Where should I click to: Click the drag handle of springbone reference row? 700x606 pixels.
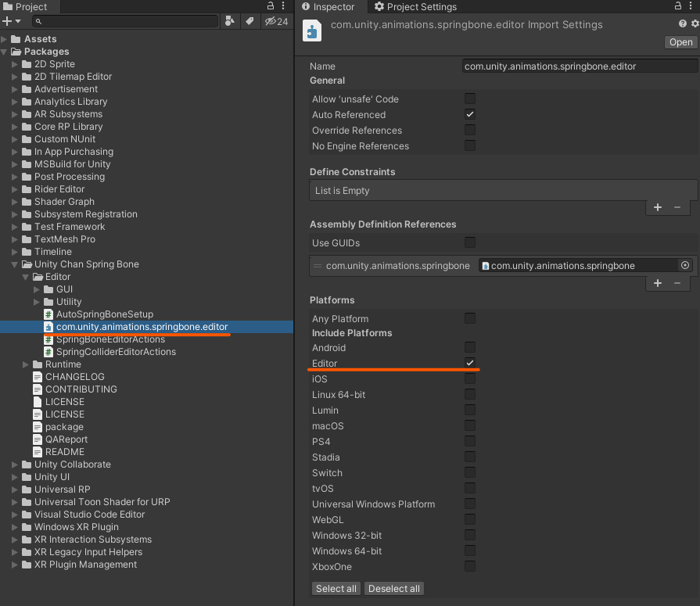click(x=318, y=266)
